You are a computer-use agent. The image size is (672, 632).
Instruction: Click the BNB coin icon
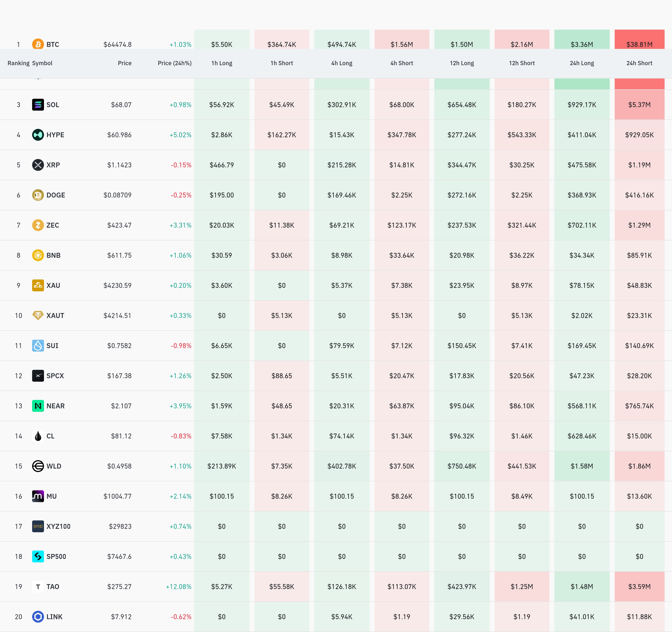pos(38,255)
